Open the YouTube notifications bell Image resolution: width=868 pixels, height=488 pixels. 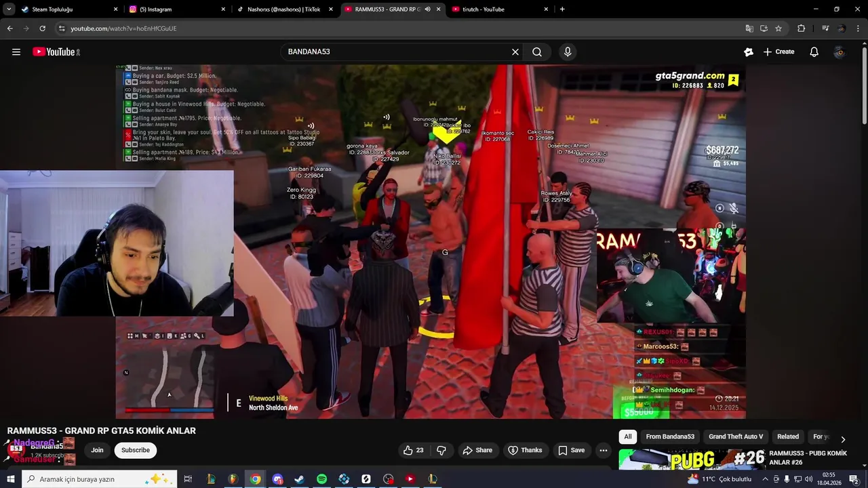814,52
